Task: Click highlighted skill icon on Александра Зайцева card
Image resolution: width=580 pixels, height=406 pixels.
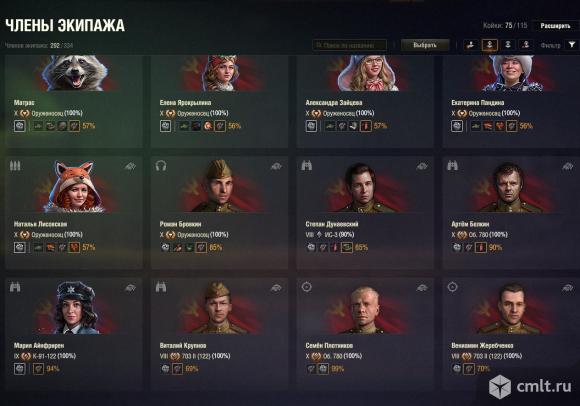Action: pos(365,126)
